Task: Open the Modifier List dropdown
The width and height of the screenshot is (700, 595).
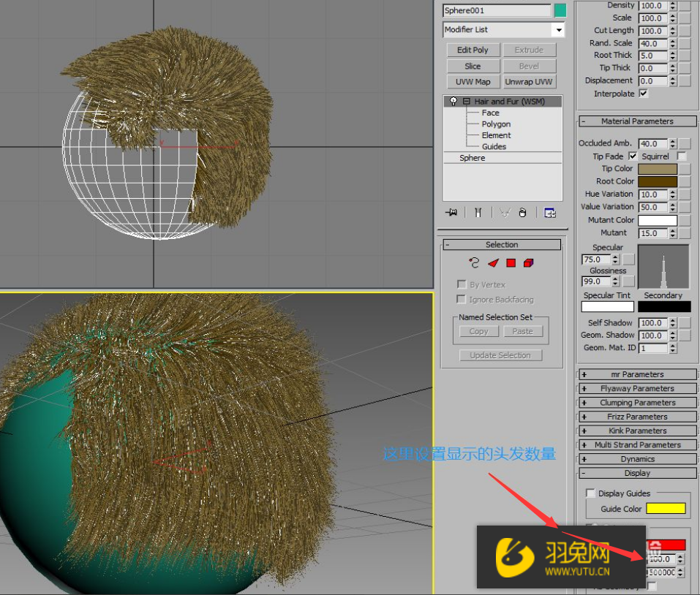Action: [559, 29]
